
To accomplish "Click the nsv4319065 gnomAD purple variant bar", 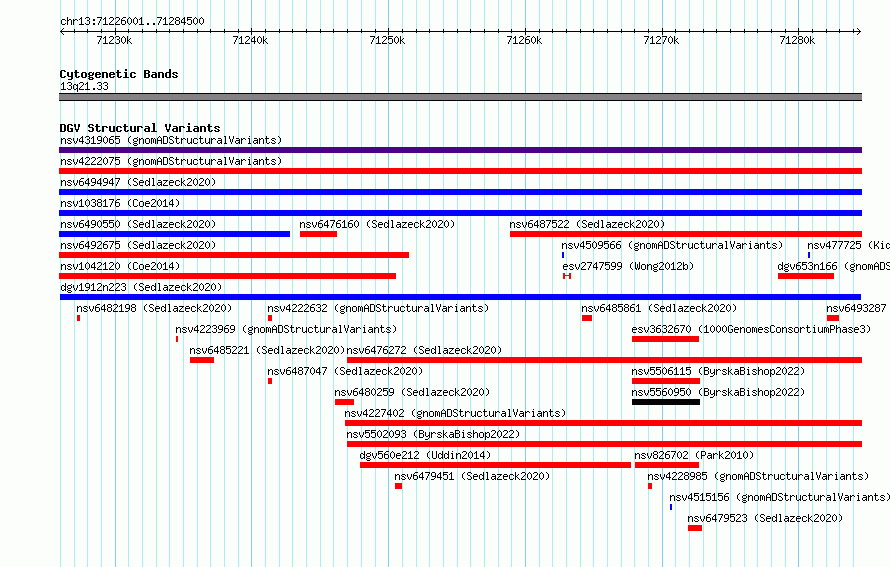I will point(460,150).
